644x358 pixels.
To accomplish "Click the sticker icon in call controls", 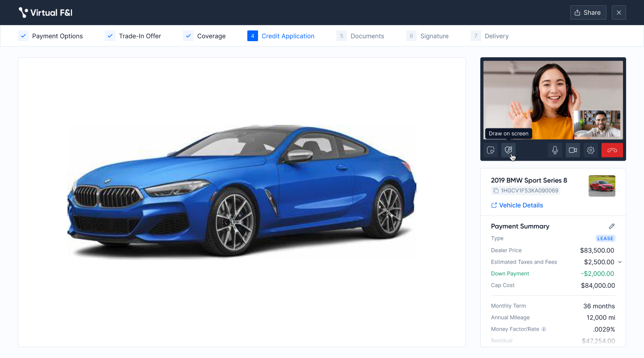I will pyautogui.click(x=491, y=150).
